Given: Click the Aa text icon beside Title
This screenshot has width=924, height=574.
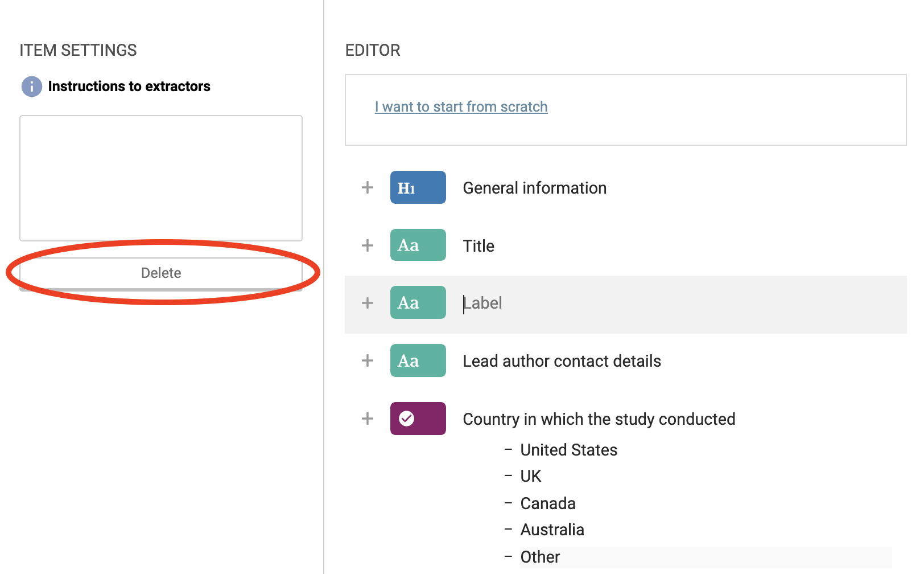Looking at the screenshot, I should pos(418,245).
